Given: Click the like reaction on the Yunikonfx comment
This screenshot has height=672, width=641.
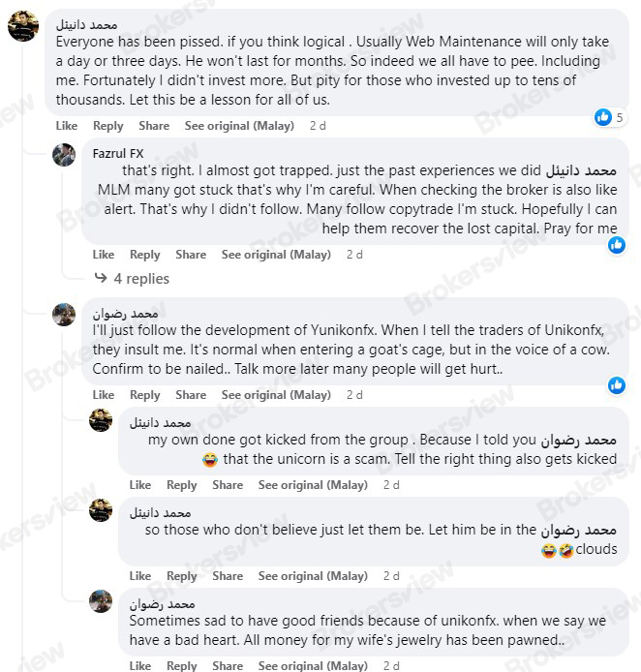Looking at the screenshot, I should click(x=616, y=385).
